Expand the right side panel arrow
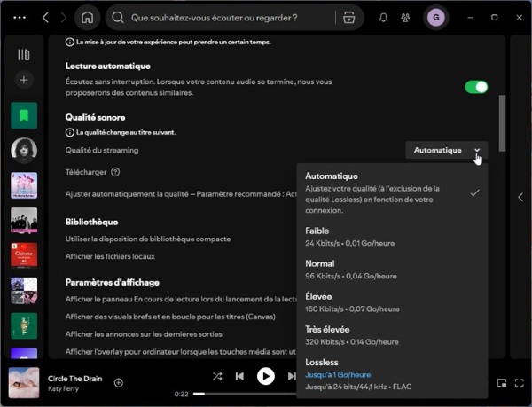 pyautogui.click(x=520, y=197)
